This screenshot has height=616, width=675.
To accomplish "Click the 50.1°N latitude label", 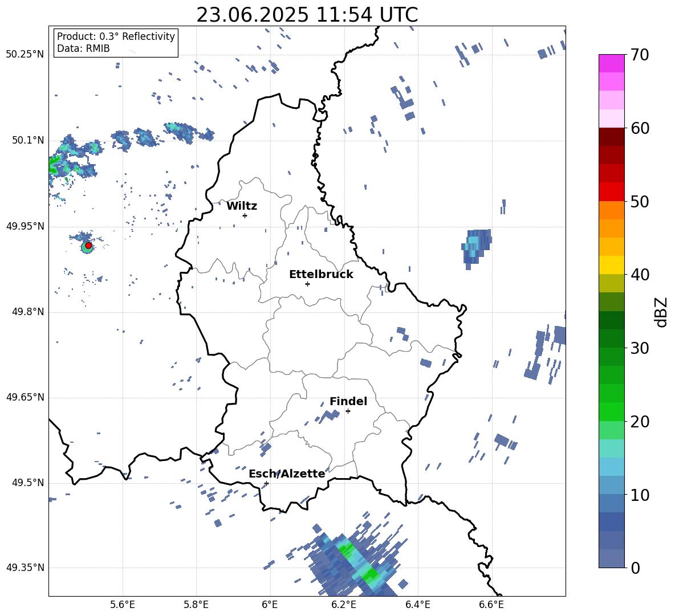I will coord(28,140).
